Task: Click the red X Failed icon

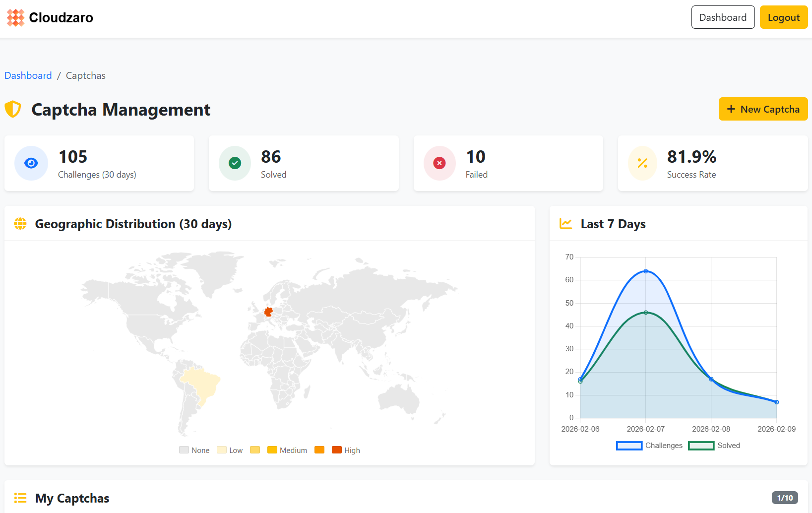Action: [x=439, y=163]
